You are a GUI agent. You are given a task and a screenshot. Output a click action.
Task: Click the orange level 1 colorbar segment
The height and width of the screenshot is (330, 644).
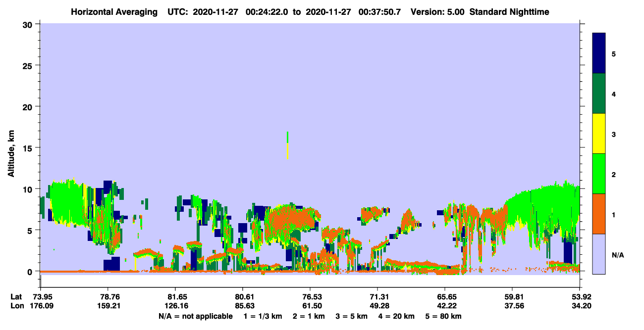(599, 214)
